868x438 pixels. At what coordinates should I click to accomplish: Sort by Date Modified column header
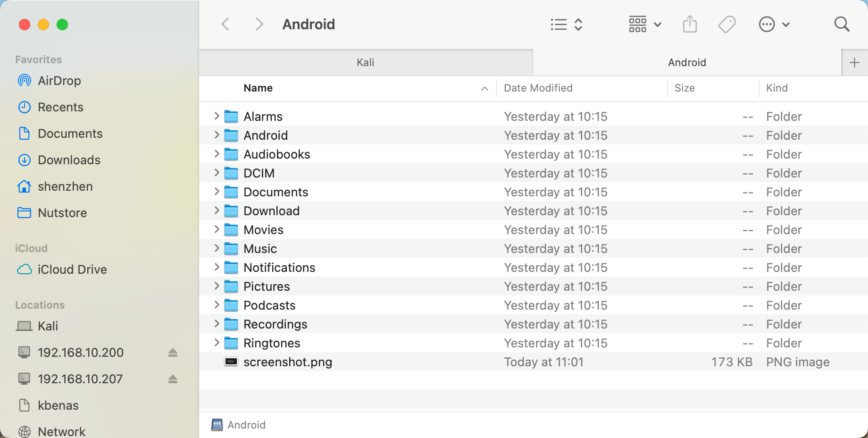pyautogui.click(x=538, y=88)
